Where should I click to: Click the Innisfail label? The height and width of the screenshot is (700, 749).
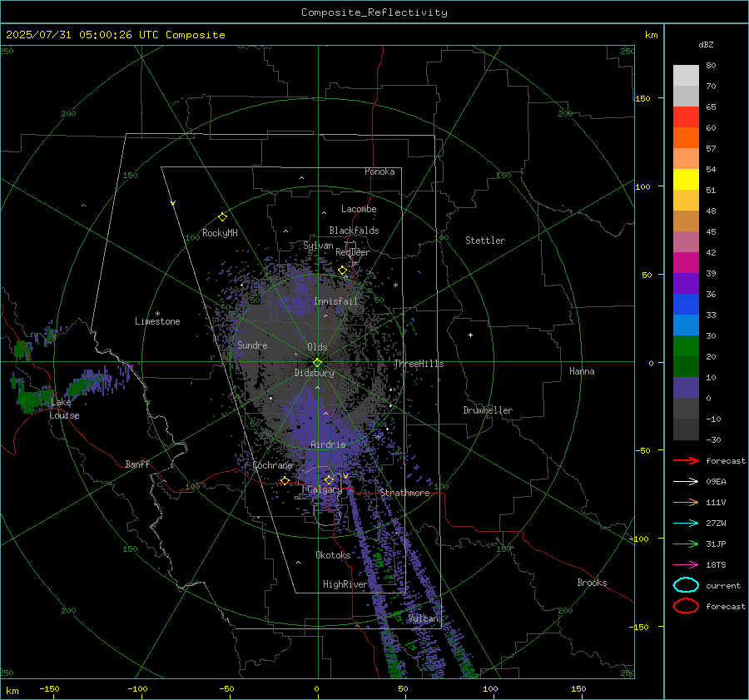pos(335,301)
